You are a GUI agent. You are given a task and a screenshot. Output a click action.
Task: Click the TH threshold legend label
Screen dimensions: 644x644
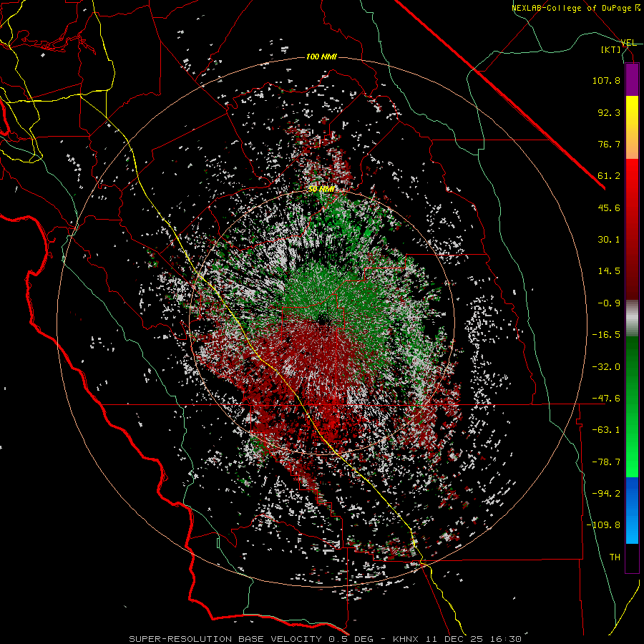click(x=615, y=557)
